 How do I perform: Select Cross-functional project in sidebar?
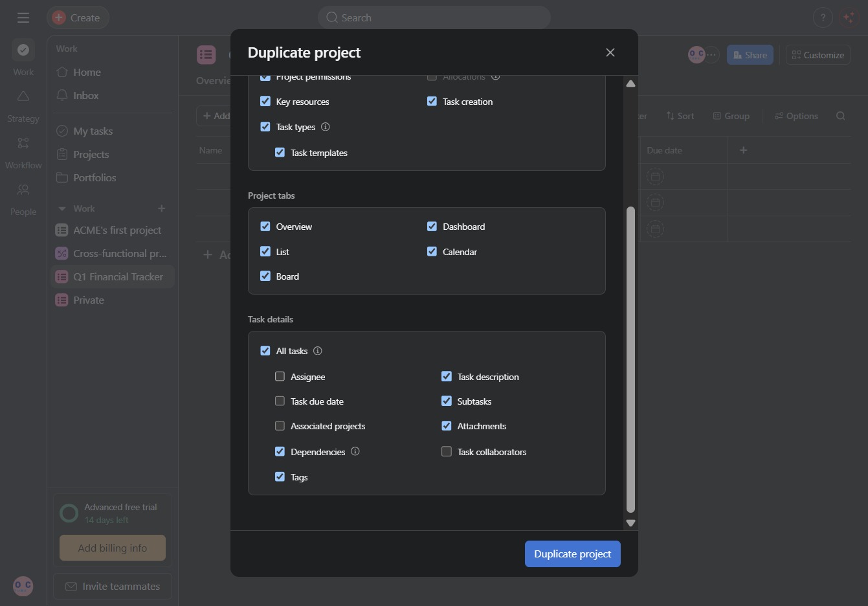click(x=113, y=253)
